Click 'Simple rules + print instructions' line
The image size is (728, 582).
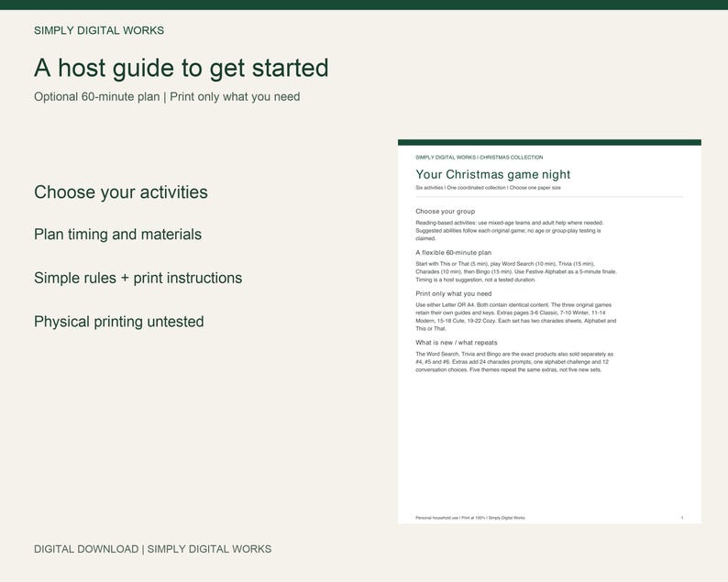[138, 278]
